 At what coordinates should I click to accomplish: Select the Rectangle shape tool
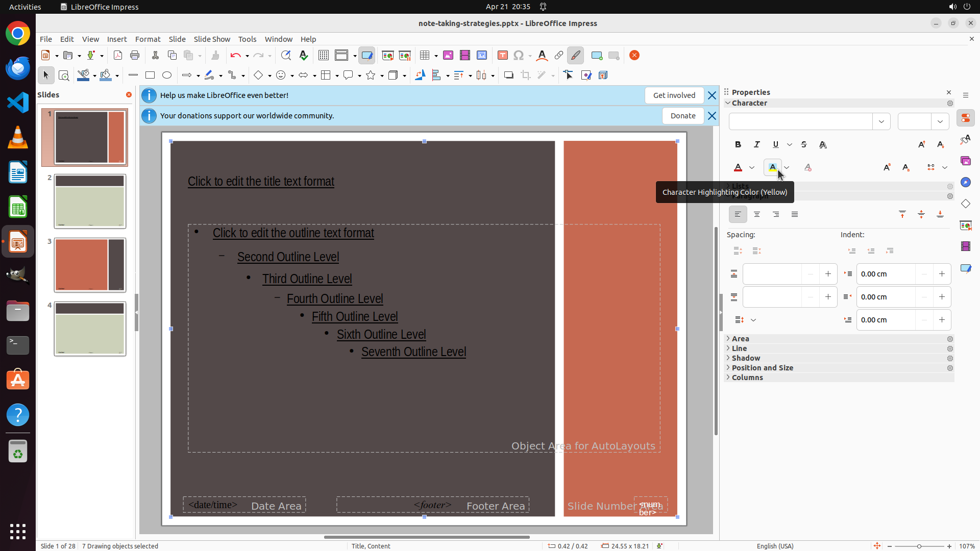click(x=150, y=76)
